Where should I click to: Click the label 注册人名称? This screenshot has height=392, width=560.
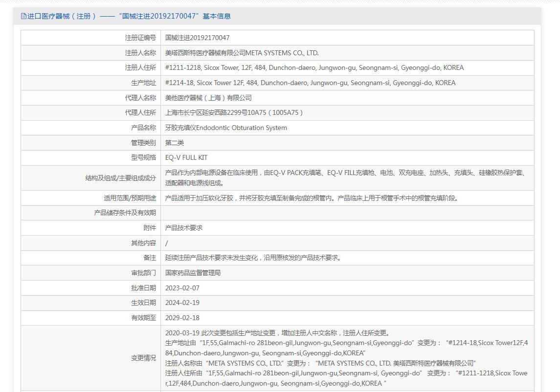pos(140,53)
